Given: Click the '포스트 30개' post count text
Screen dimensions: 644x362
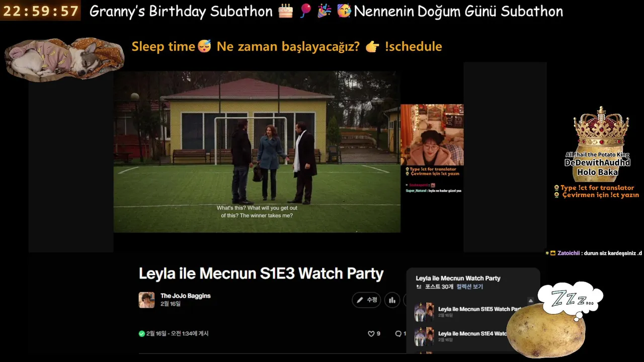Looking at the screenshot, I should (439, 287).
